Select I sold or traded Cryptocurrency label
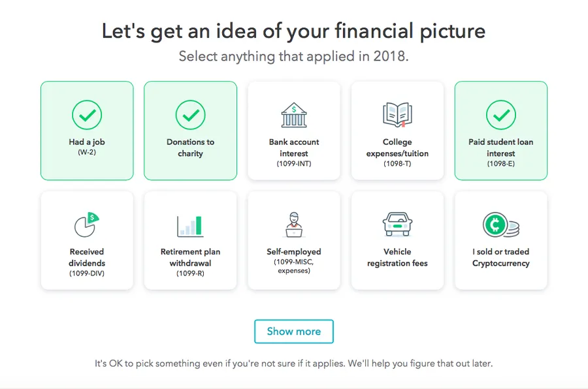Image resolution: width=588 pixels, height=389 pixels. (x=501, y=257)
